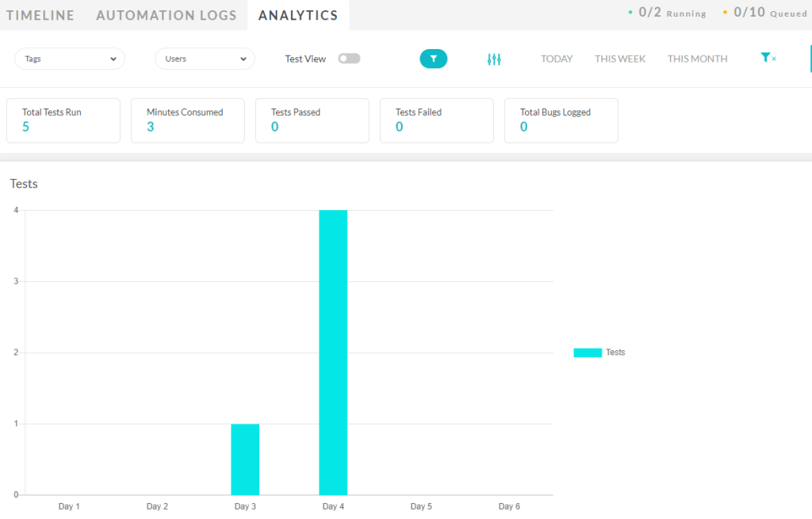Click the cyan Tests legend swatch

588,353
